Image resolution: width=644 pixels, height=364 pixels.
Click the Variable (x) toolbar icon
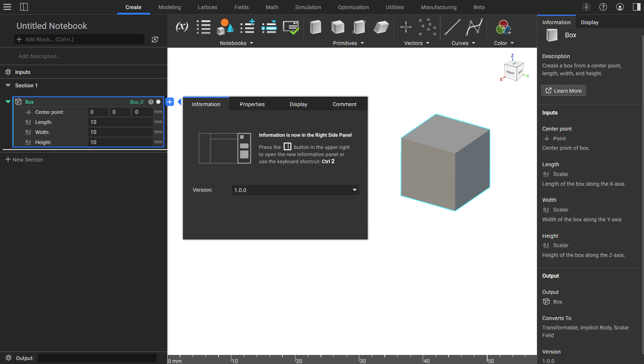click(182, 27)
